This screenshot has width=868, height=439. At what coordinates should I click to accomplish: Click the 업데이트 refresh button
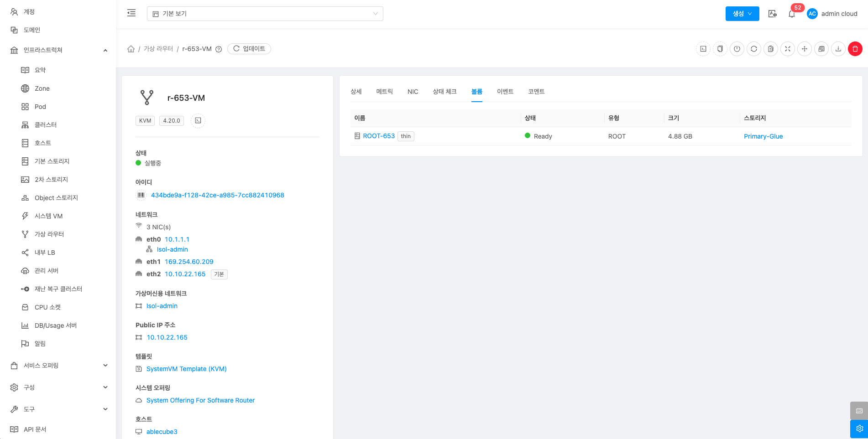[249, 49]
